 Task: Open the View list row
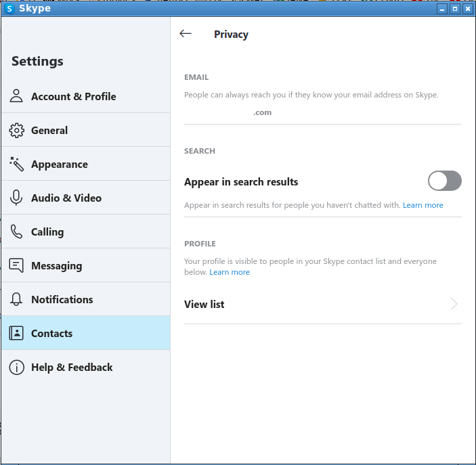[x=323, y=304]
